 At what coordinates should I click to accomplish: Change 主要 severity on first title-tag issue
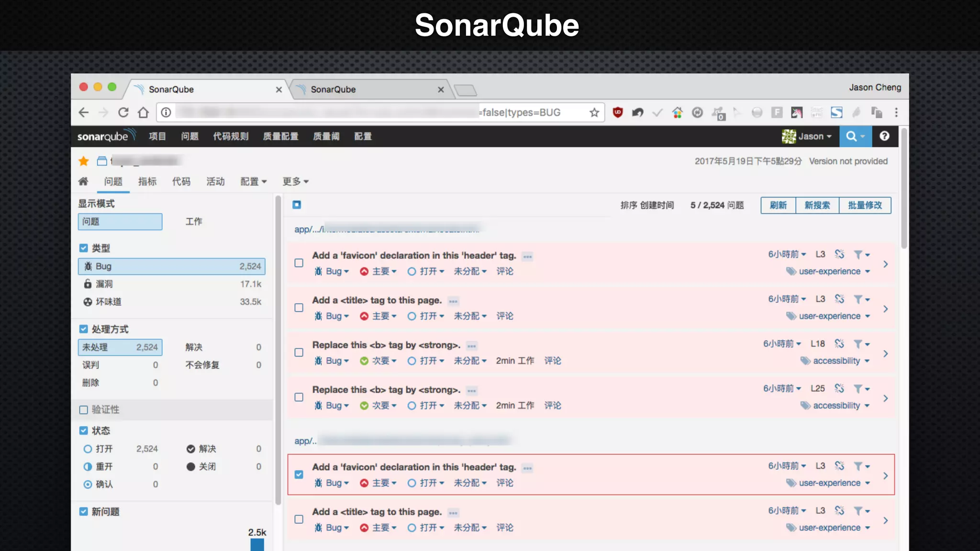pyautogui.click(x=379, y=316)
